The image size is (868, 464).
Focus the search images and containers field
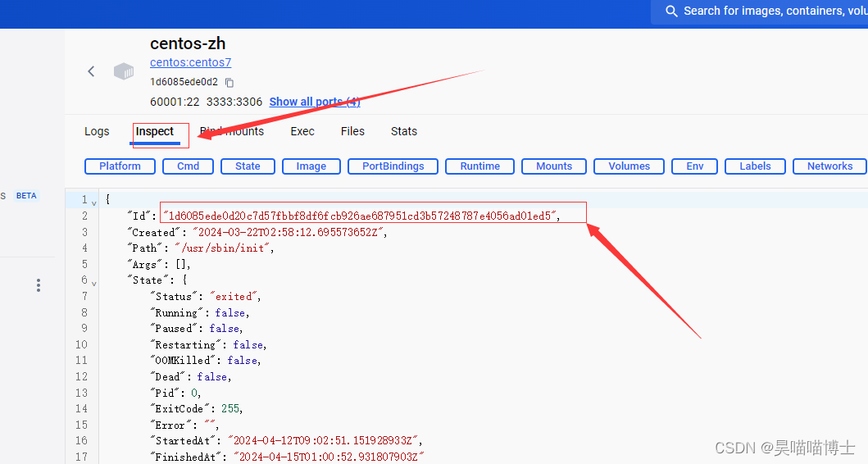[x=760, y=11]
